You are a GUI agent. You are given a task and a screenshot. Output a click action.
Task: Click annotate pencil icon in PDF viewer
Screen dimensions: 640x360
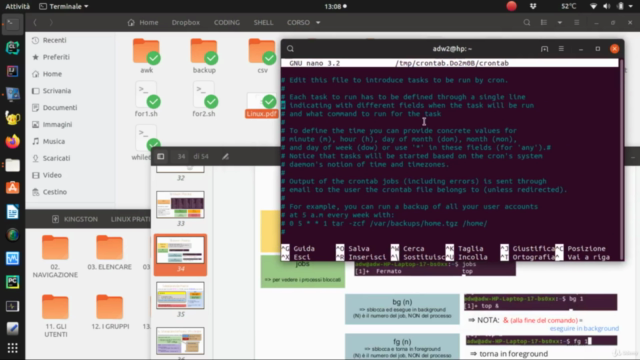pyautogui.click(x=225, y=156)
